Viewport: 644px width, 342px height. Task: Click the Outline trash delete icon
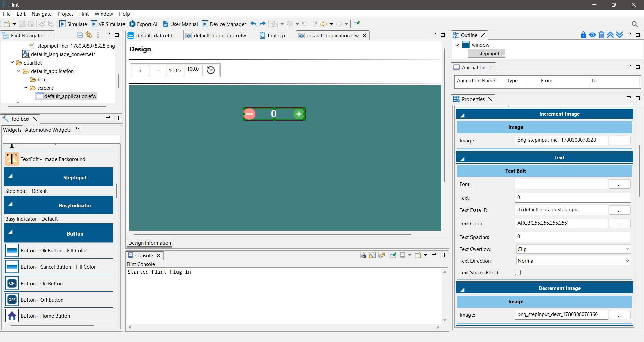[x=601, y=35]
